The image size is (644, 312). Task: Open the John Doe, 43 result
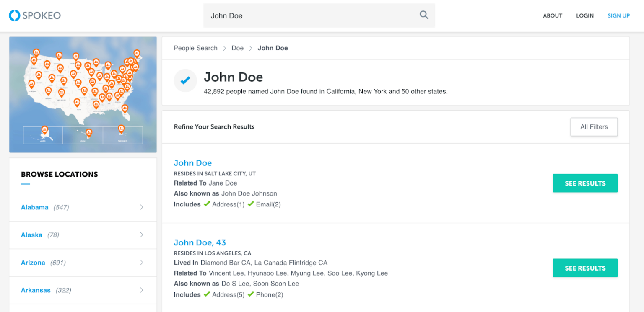200,242
